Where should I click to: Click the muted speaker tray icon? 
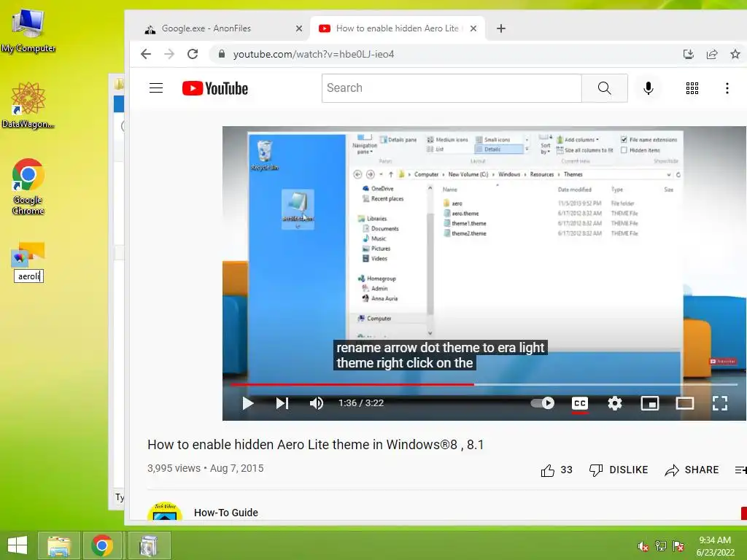click(643, 546)
